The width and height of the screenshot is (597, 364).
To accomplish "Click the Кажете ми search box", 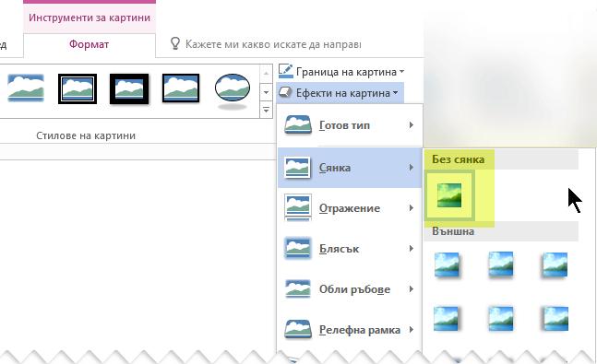I will (x=273, y=44).
